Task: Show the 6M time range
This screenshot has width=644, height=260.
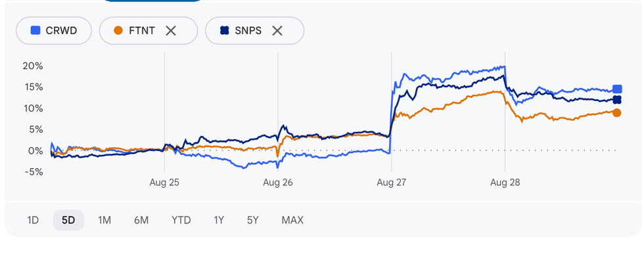Action: coord(141,220)
